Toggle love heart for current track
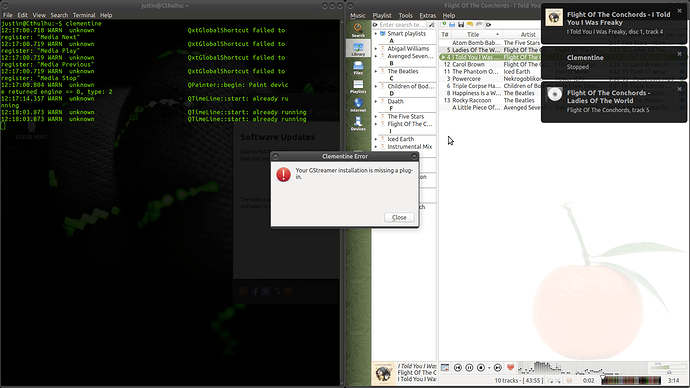This screenshot has width=690, height=388. click(510, 367)
